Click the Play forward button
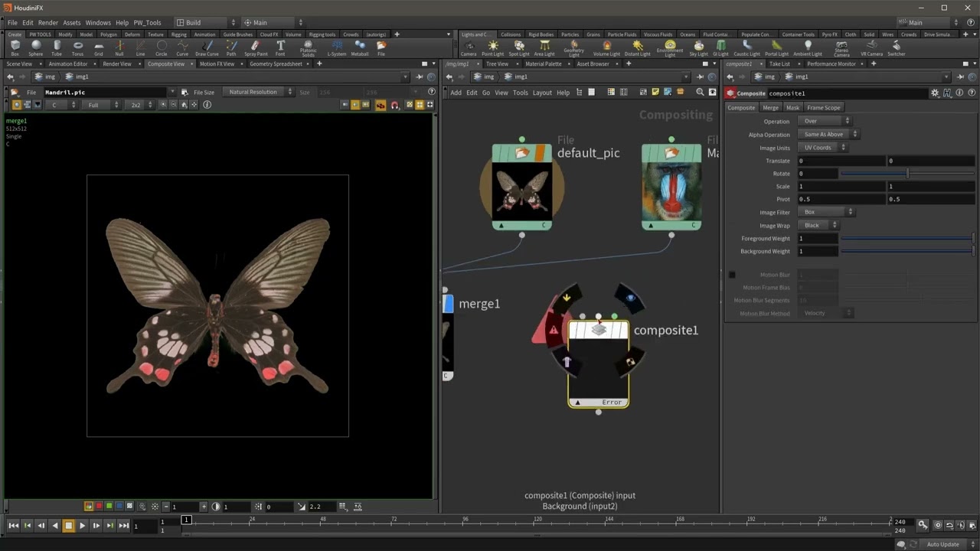The image size is (980, 551). click(x=82, y=525)
